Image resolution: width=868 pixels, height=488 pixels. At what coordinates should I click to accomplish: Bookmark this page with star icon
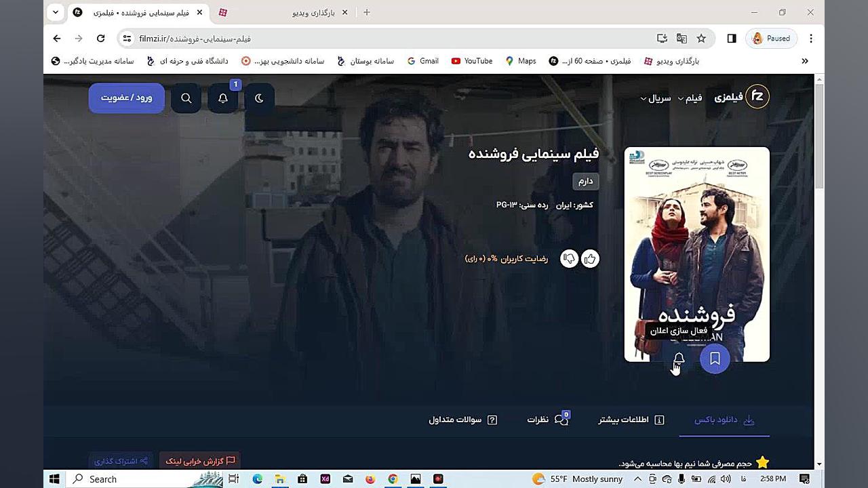(701, 39)
